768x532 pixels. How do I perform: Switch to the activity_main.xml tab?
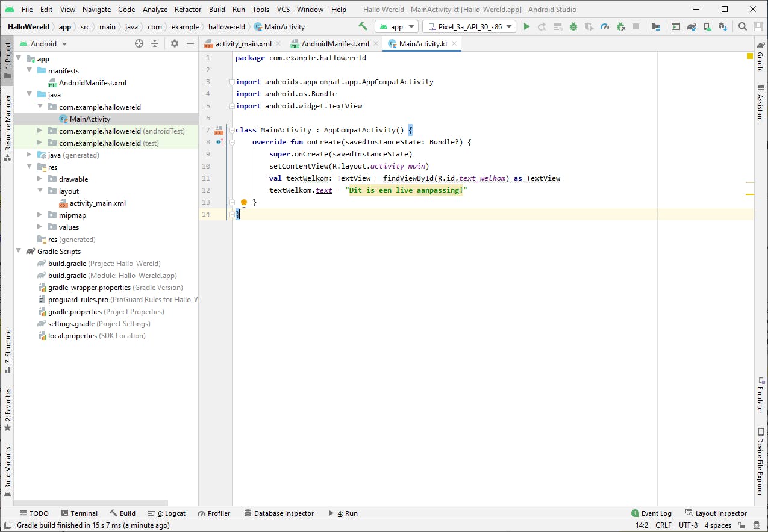click(x=243, y=44)
